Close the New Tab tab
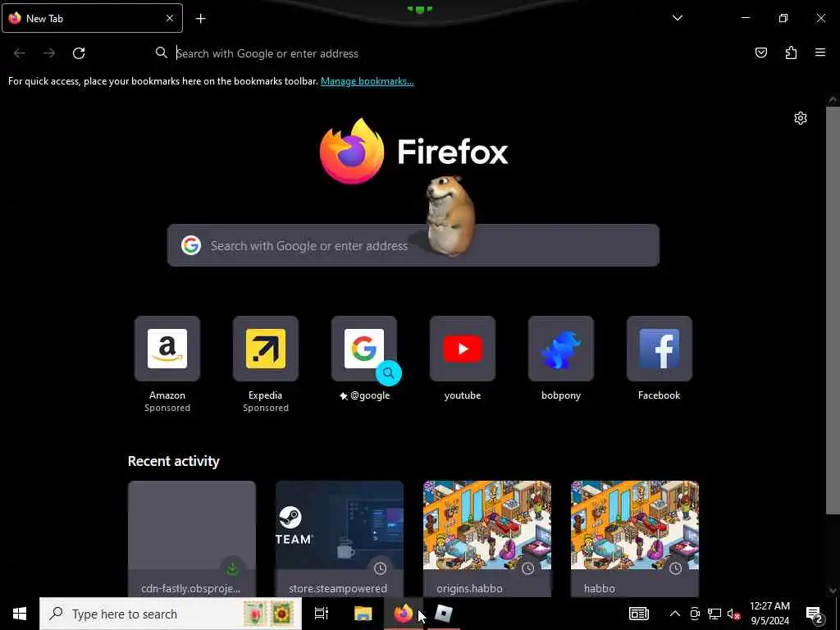The height and width of the screenshot is (630, 840). point(169,18)
